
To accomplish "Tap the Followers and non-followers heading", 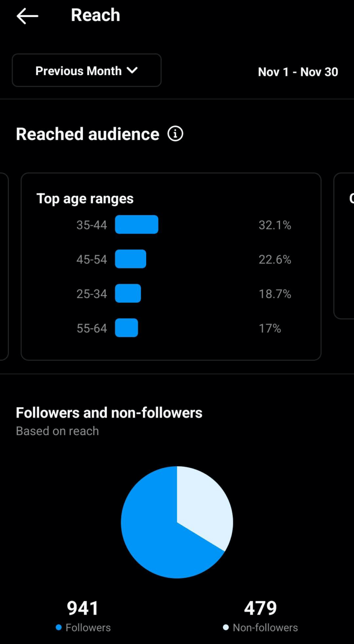I will tap(109, 413).
